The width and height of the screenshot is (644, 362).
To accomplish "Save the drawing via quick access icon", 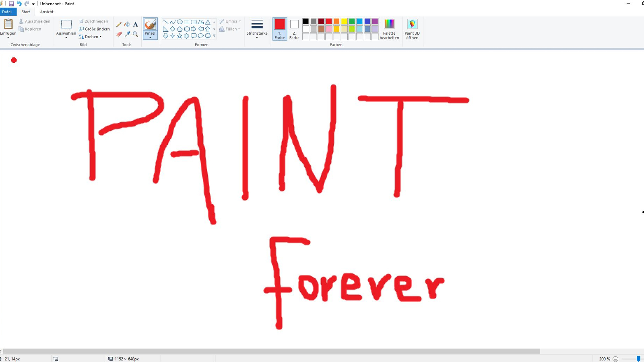I will tap(11, 4).
